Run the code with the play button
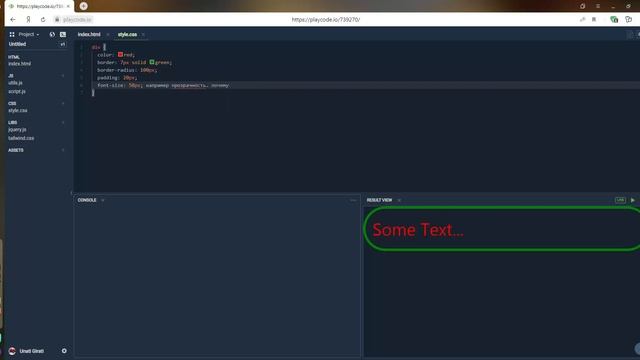Screen dimensions: 640x360 pos(633,200)
